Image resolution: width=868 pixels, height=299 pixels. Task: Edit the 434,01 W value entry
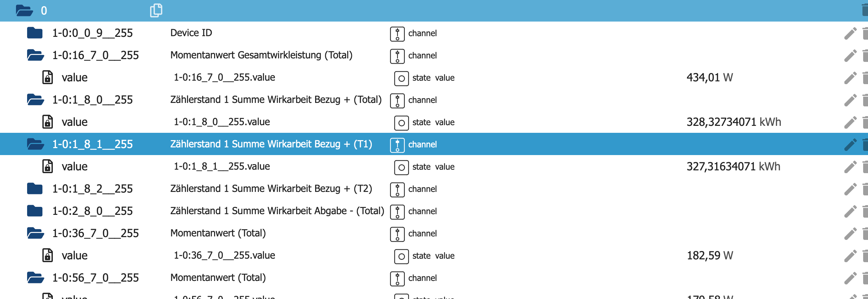[850, 78]
